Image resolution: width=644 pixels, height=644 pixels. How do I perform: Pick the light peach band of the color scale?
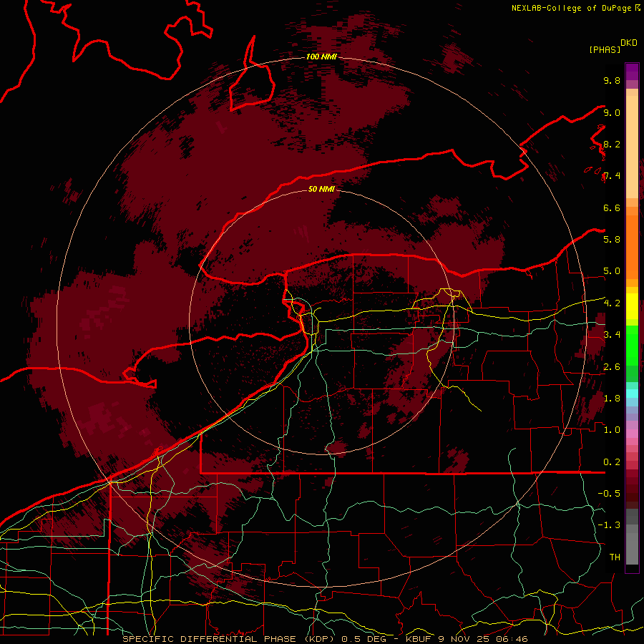click(x=632, y=147)
